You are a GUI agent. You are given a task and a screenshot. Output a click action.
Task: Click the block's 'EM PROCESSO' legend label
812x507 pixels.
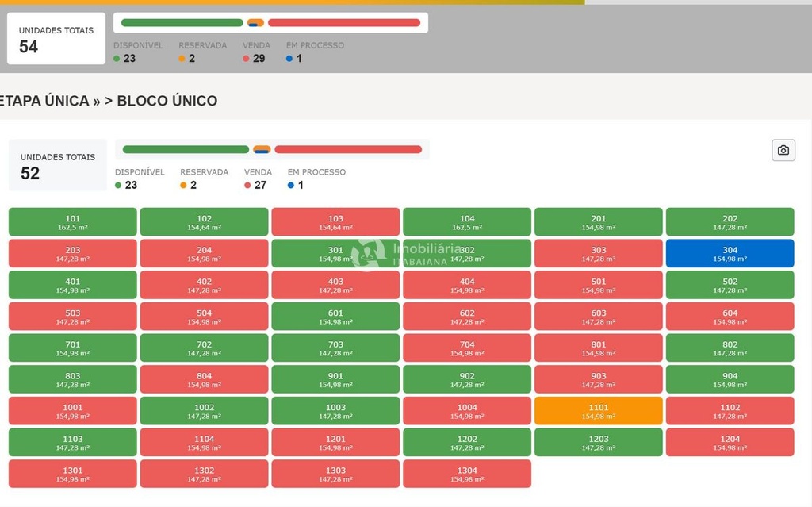pyautogui.click(x=317, y=172)
